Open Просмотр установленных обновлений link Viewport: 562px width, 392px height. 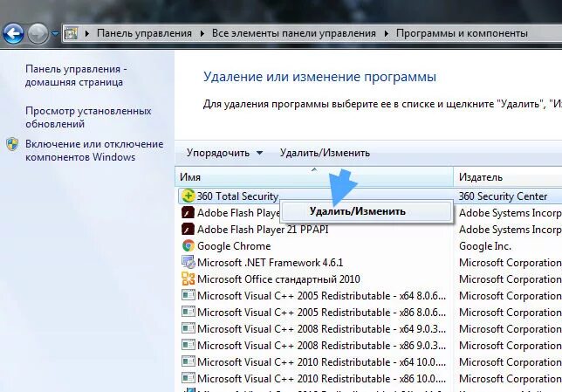(x=88, y=117)
